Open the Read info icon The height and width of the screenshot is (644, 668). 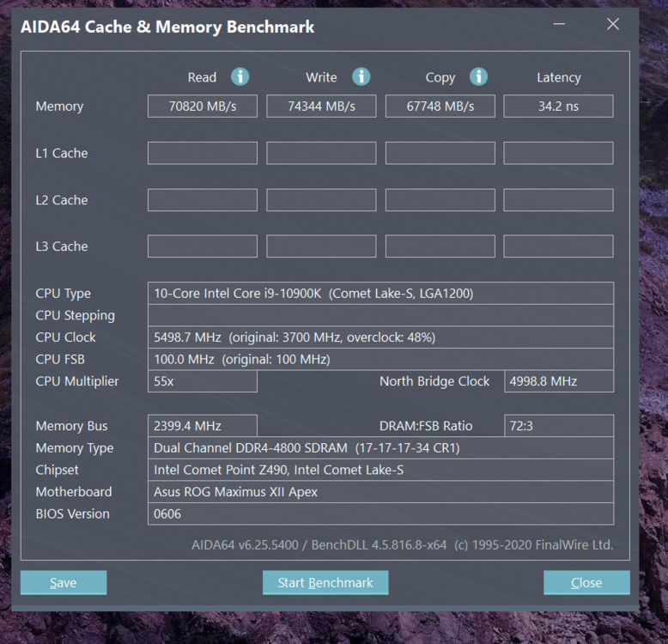coord(240,76)
